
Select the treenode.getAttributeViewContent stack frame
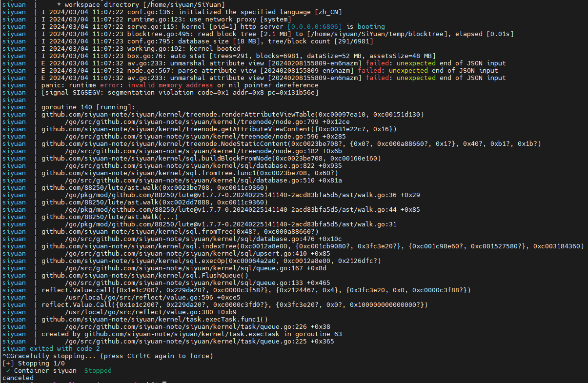pos(219,129)
